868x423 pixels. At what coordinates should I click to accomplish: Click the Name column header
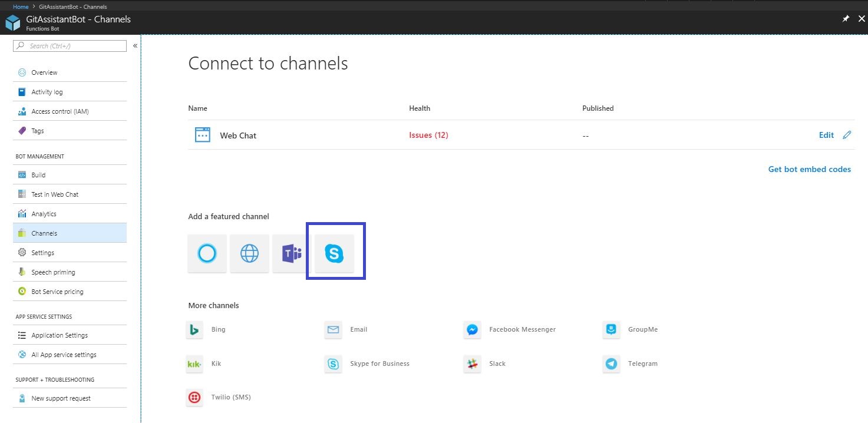(197, 108)
